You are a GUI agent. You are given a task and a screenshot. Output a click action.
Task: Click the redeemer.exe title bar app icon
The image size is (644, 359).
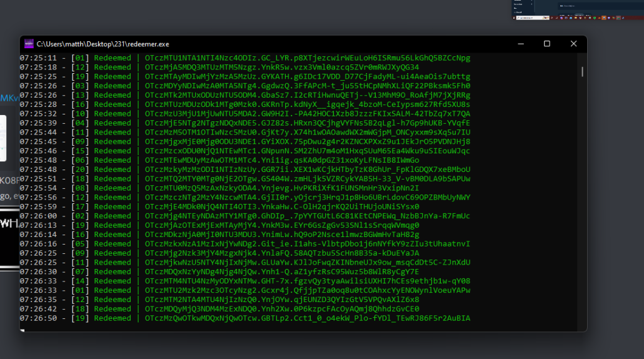click(29, 44)
